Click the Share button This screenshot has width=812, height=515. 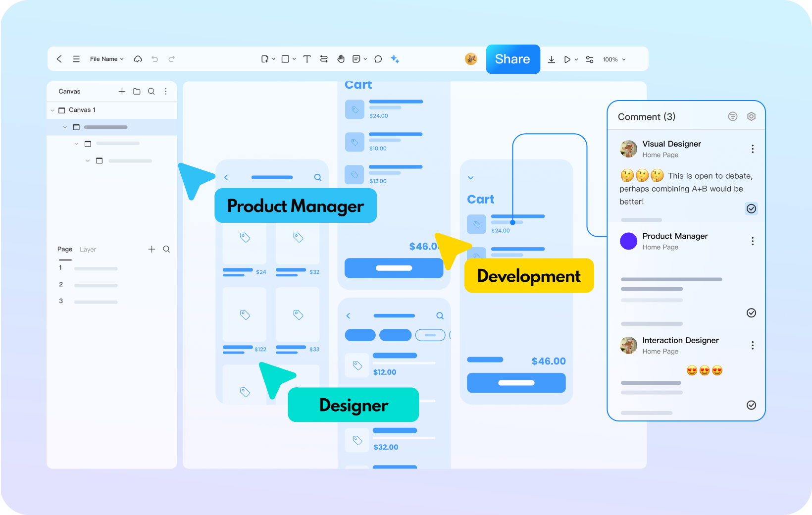(512, 59)
